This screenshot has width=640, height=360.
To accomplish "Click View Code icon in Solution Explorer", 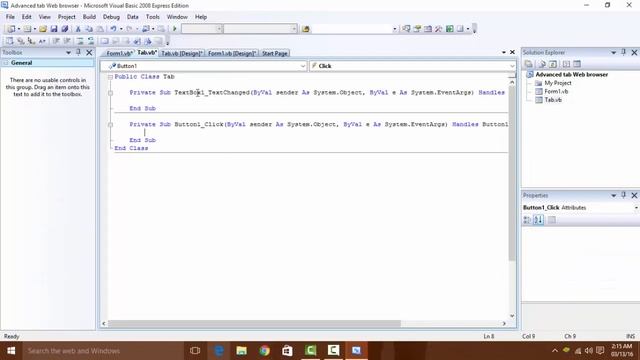I will (566, 64).
